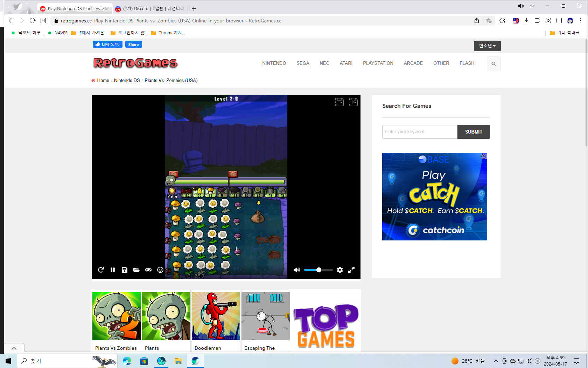Switch to the Discord browser tab
The height and width of the screenshot is (368, 588).
pos(149,8)
